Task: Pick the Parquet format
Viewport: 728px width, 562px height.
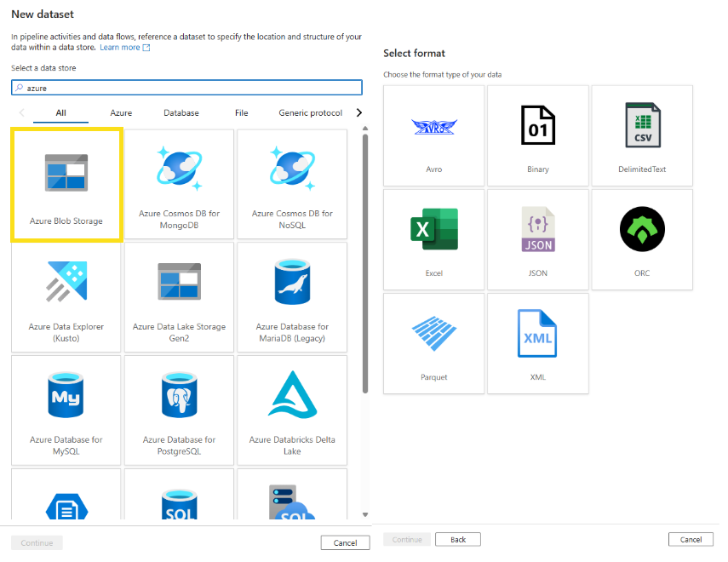Action: (x=433, y=344)
